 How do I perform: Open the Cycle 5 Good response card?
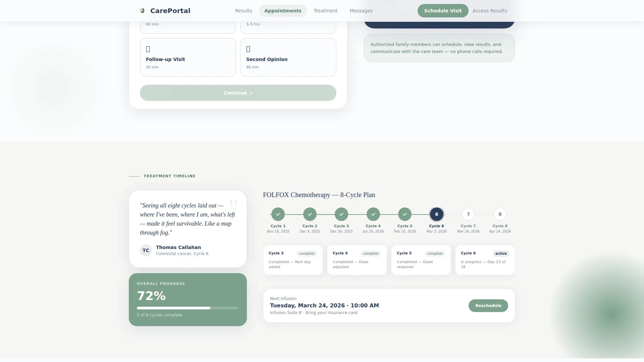tap(421, 260)
